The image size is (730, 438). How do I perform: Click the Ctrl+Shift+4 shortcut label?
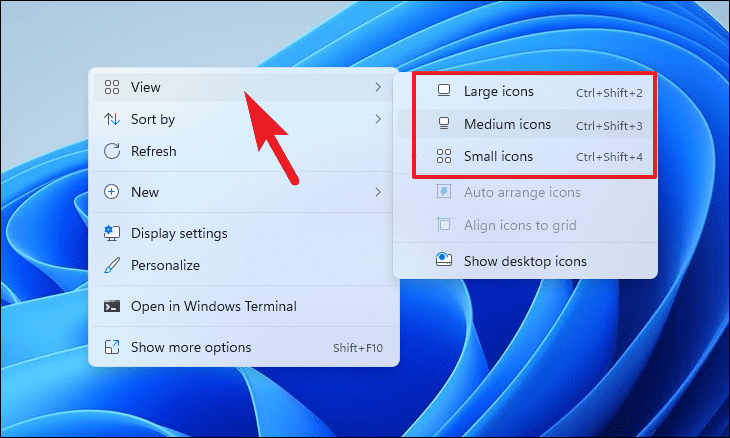tap(609, 157)
